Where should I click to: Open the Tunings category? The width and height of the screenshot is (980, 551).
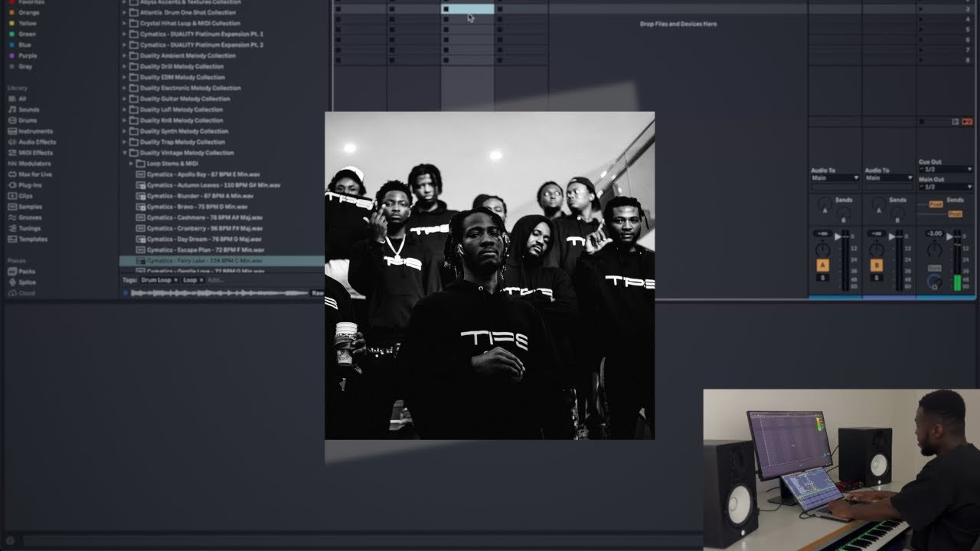click(x=24, y=228)
